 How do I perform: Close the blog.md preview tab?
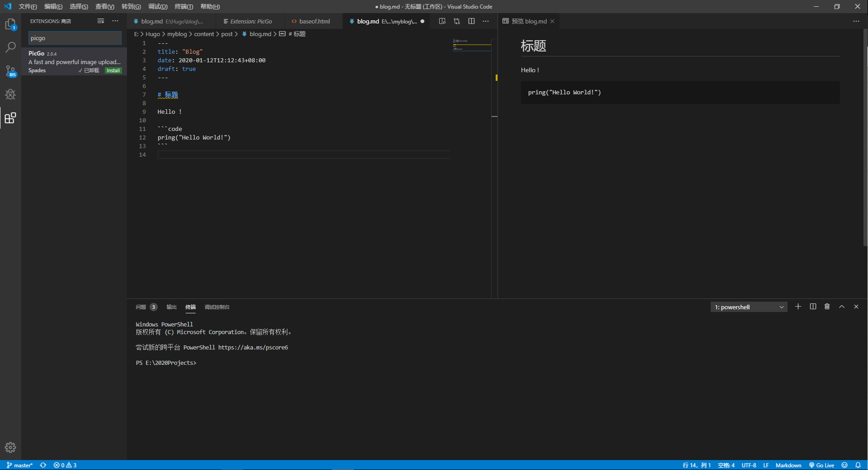[552, 21]
